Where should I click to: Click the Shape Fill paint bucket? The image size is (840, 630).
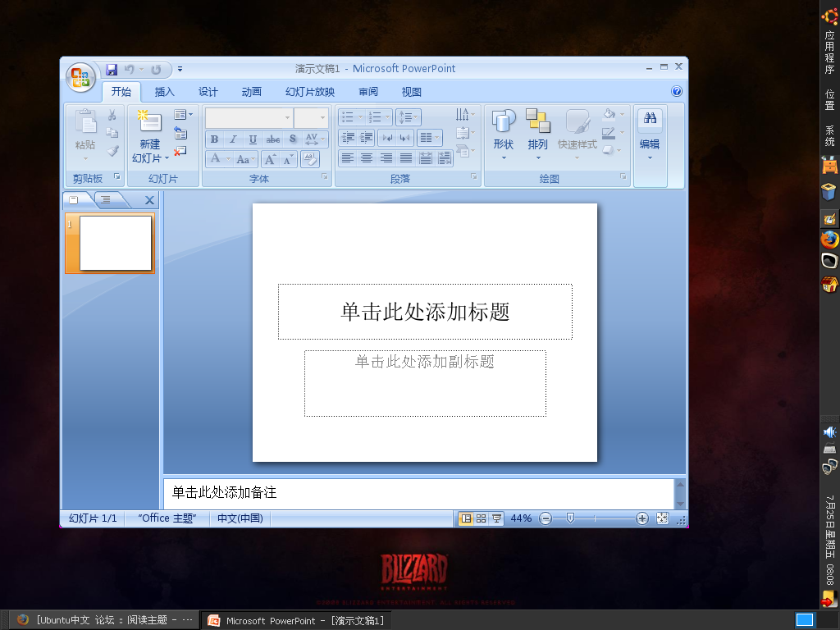point(609,114)
